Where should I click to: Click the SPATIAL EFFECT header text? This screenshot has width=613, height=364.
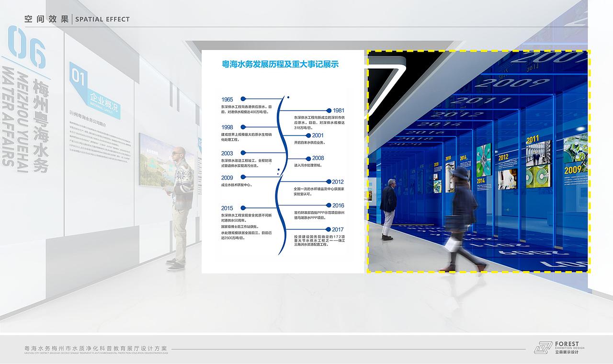click(102, 19)
